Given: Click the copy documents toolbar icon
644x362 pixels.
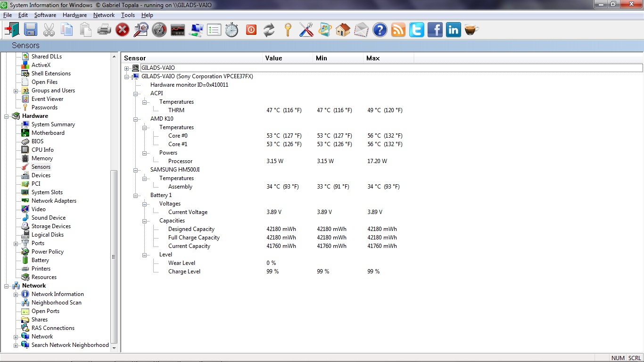Looking at the screenshot, I should pos(67,30).
